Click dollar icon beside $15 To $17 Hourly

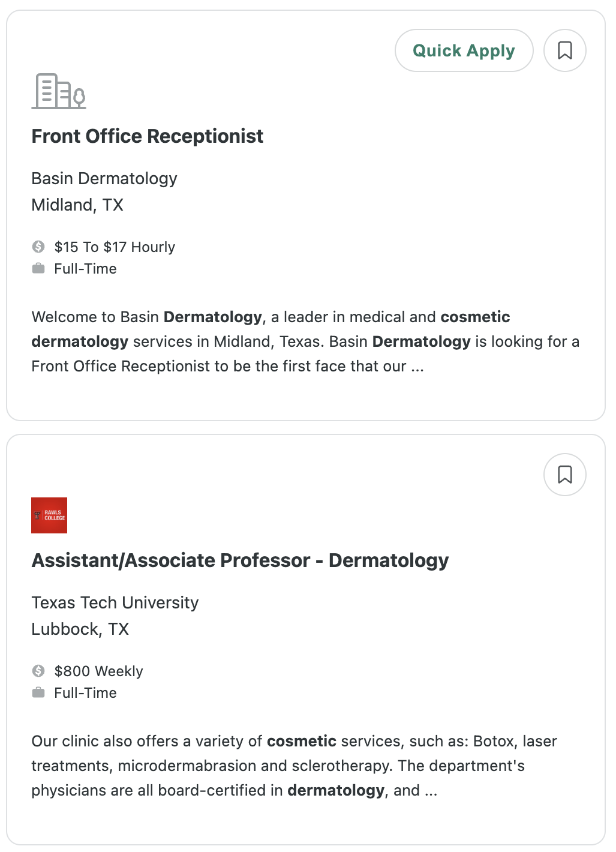[38, 247]
